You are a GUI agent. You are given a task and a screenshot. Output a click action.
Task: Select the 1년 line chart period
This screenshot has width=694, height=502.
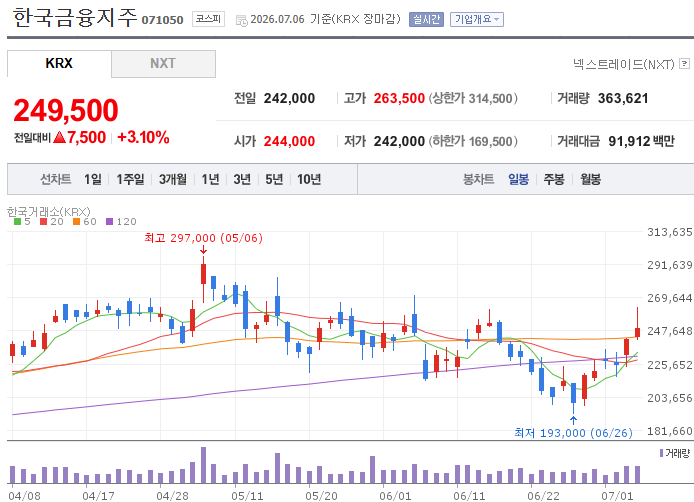click(x=210, y=179)
